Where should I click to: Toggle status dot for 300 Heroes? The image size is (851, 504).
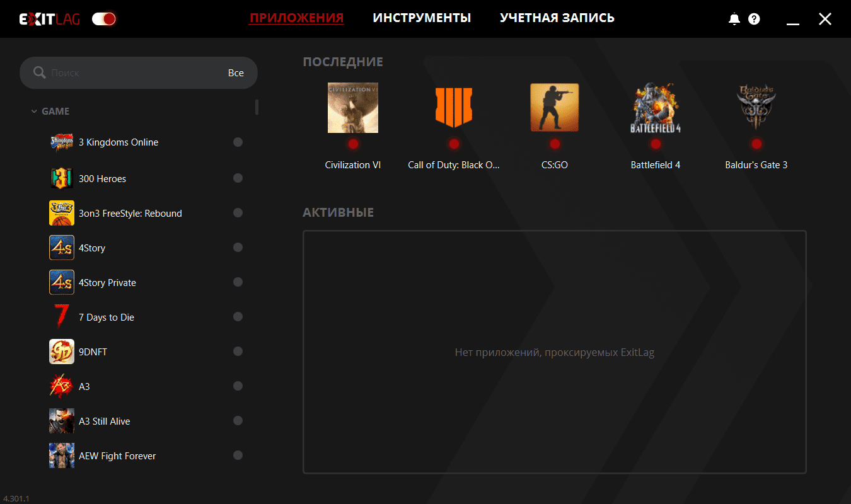(238, 178)
